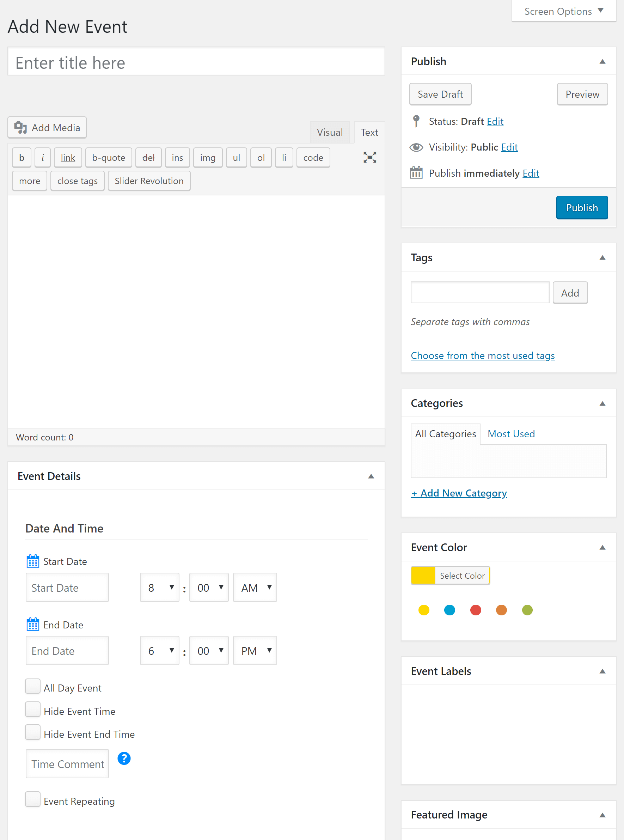
Task: Switch to the Visual editor tab
Action: [329, 132]
